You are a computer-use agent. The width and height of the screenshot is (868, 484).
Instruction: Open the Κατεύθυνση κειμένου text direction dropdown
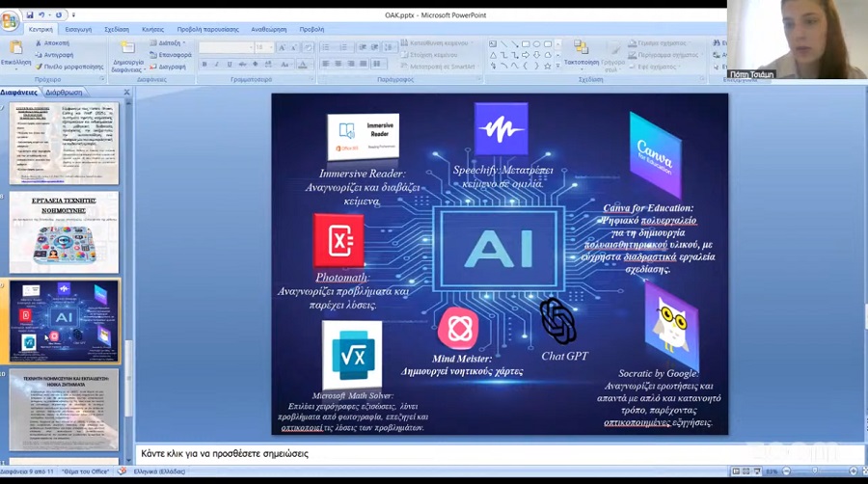click(437, 42)
